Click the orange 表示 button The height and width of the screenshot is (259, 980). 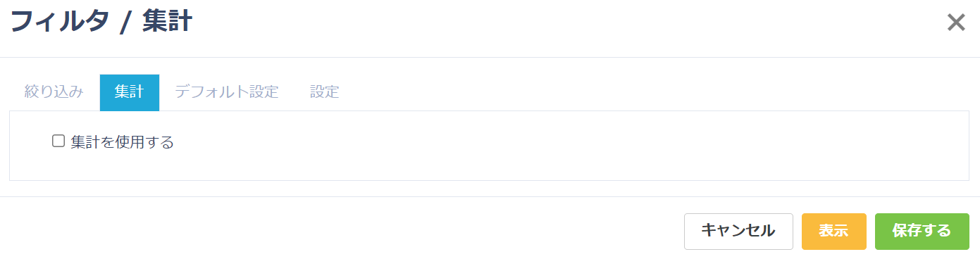833,231
